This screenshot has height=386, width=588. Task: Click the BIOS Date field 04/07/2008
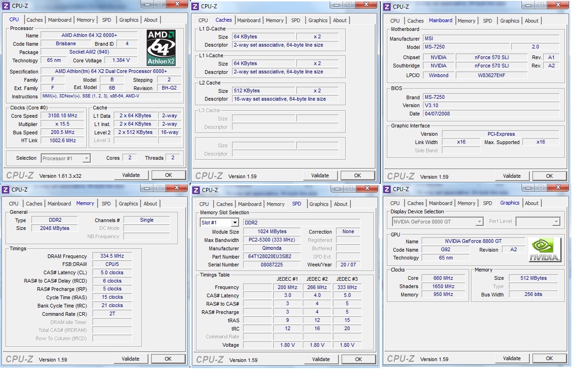(x=491, y=114)
